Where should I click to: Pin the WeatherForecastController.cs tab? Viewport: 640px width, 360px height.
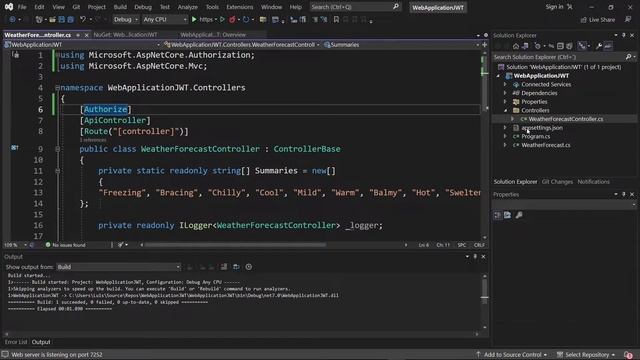coord(78,35)
